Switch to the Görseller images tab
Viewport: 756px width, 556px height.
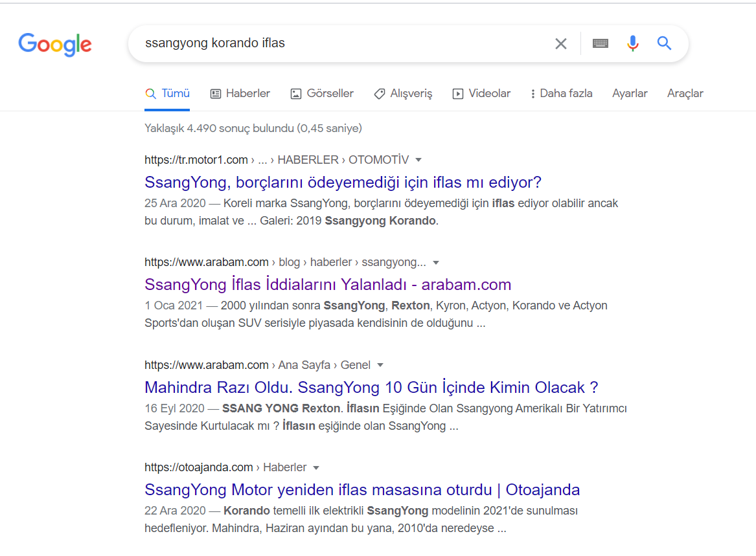click(x=322, y=93)
